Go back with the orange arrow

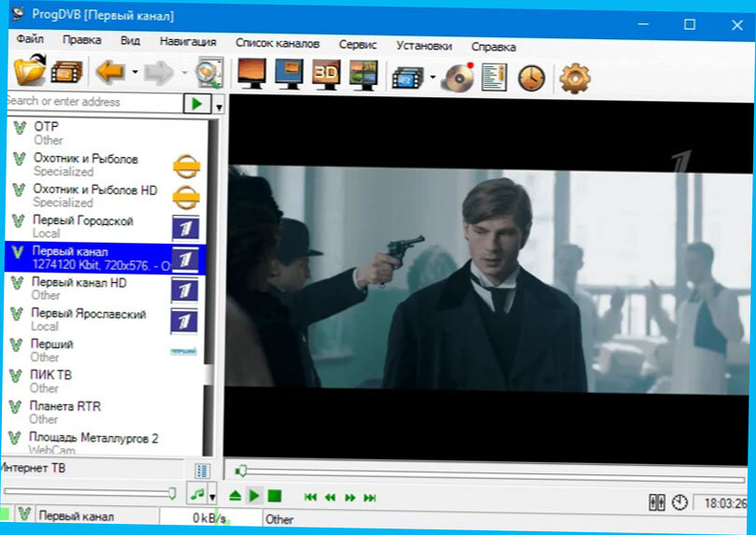110,72
